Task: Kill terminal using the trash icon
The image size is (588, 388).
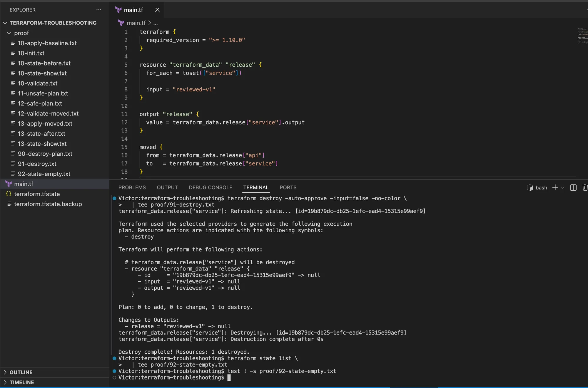Action: [585, 187]
